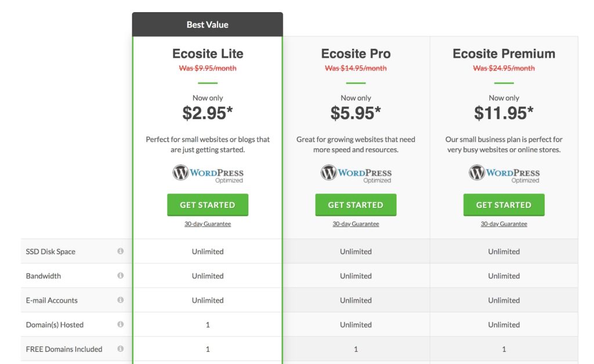Open the 30-day Guarantee link for Ecosite Lite

tap(208, 224)
